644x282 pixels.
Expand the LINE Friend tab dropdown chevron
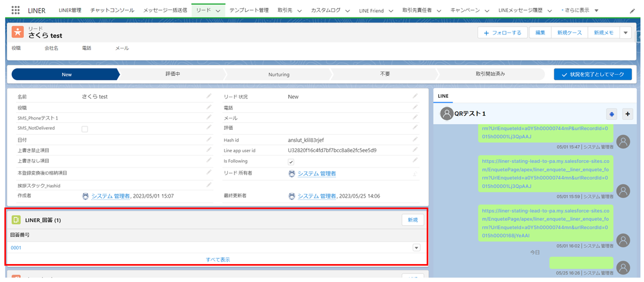click(x=390, y=11)
